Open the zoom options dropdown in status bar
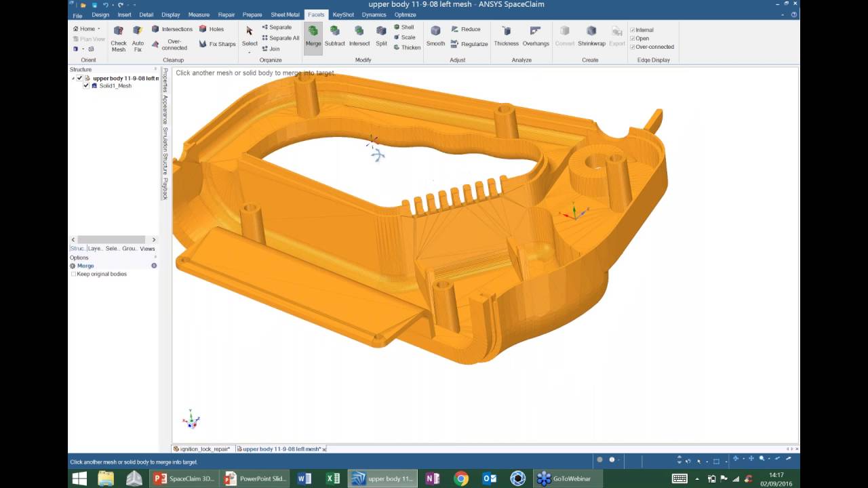 pyautogui.click(x=769, y=459)
